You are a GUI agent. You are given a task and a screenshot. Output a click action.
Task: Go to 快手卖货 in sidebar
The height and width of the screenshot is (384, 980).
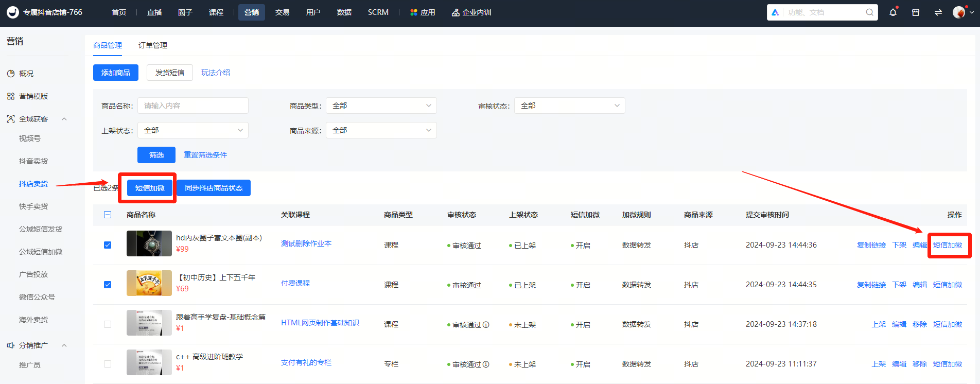pos(33,206)
